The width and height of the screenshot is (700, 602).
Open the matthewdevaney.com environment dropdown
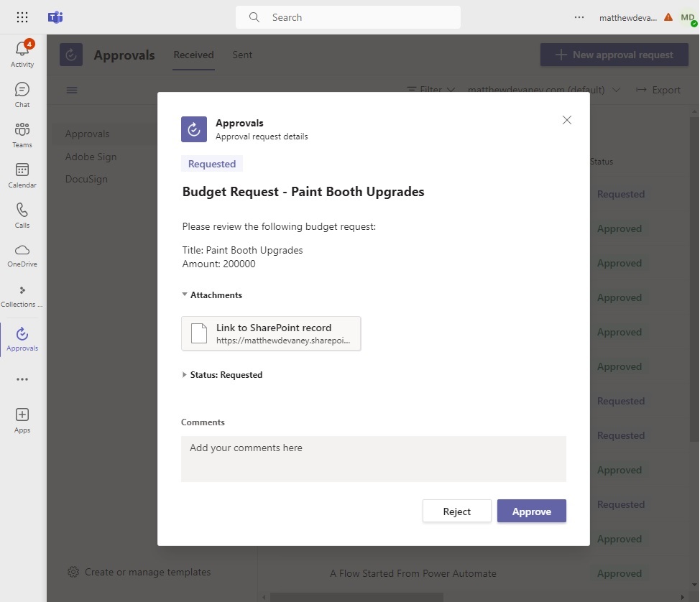point(544,90)
